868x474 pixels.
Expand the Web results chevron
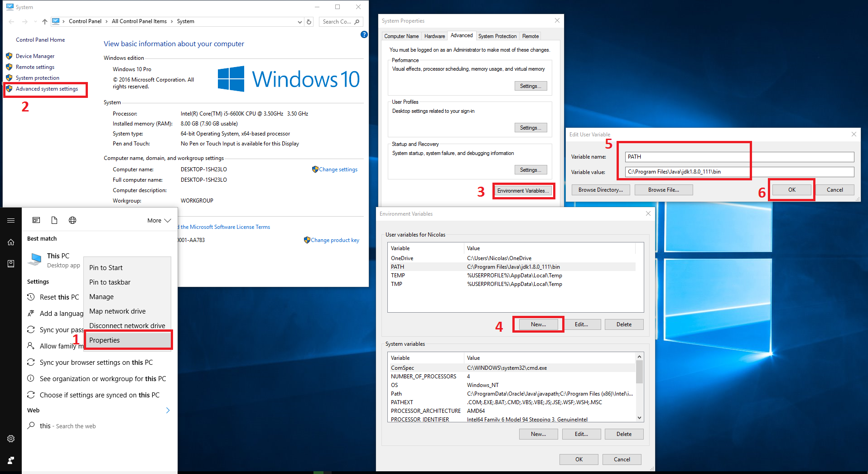click(x=168, y=410)
